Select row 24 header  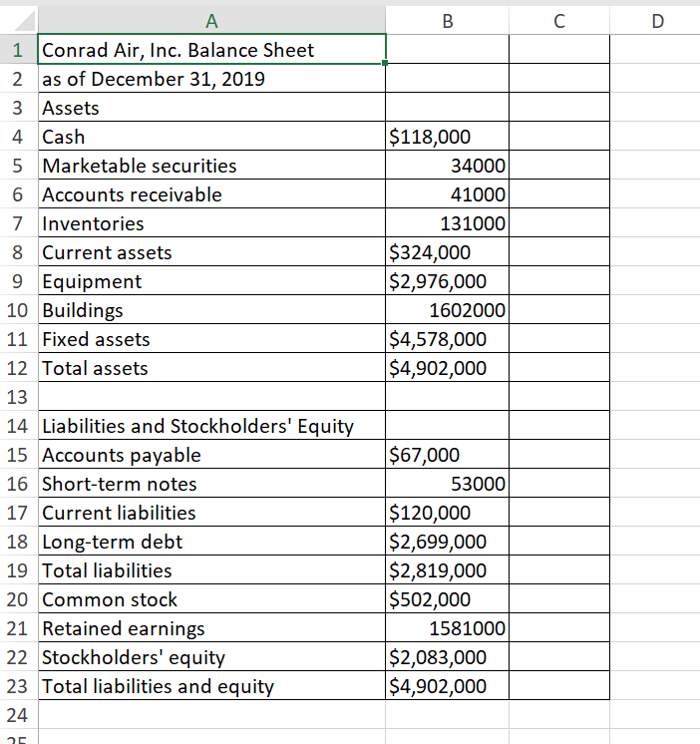(x=19, y=715)
